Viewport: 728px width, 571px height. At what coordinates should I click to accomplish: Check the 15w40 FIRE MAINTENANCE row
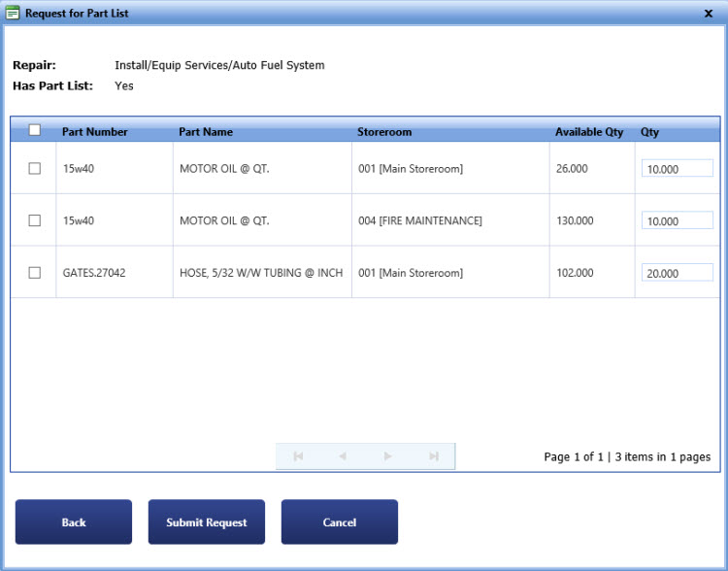(x=35, y=220)
